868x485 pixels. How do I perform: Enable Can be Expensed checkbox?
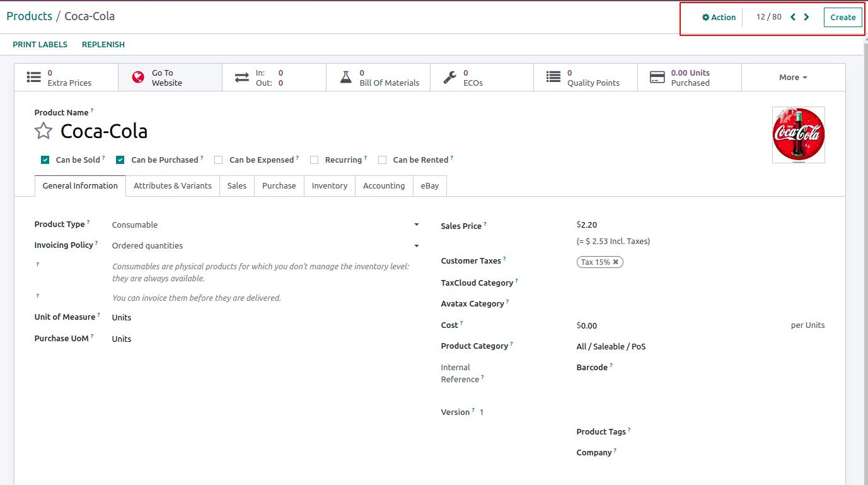pos(218,160)
